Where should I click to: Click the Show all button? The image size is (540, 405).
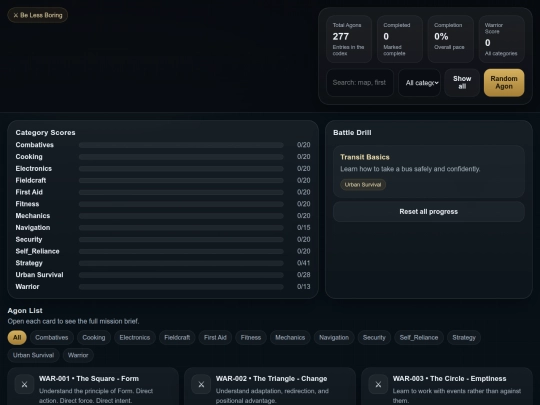click(x=462, y=83)
